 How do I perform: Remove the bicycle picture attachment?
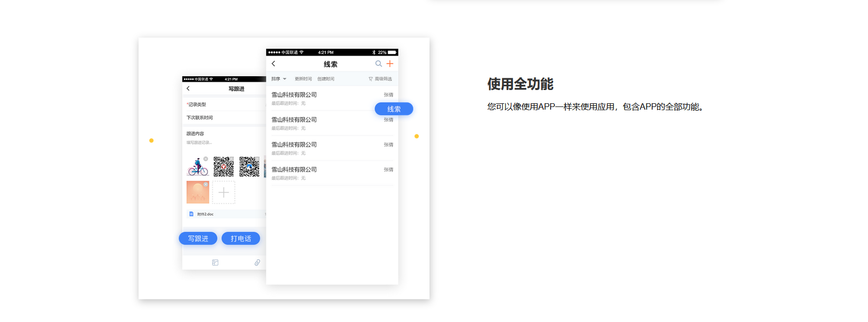[206, 159]
